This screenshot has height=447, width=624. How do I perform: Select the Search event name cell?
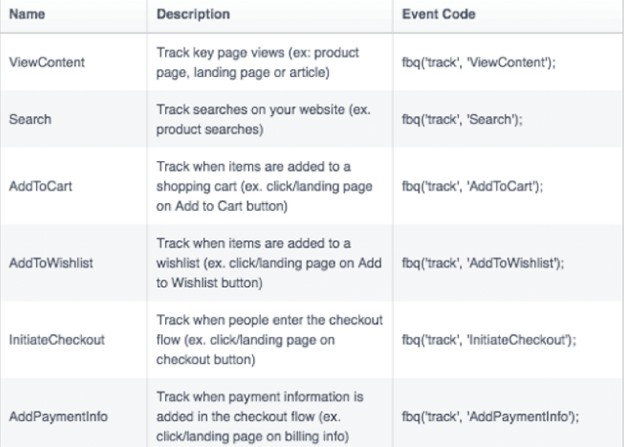(32, 118)
